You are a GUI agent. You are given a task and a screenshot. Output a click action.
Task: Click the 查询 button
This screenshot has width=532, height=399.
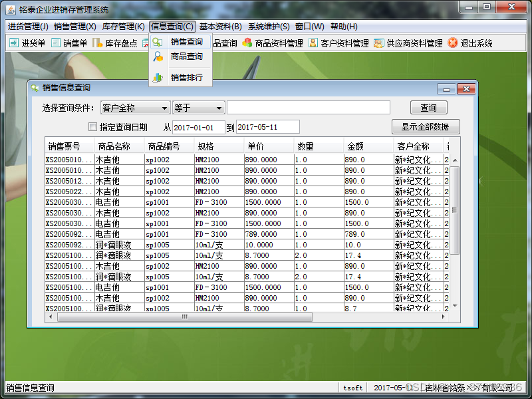(x=428, y=107)
